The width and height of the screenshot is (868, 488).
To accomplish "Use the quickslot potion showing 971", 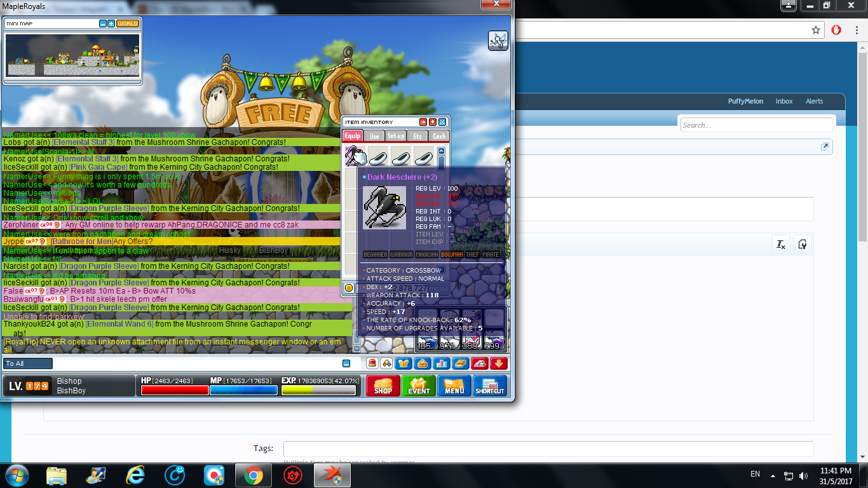I will tap(449, 341).
